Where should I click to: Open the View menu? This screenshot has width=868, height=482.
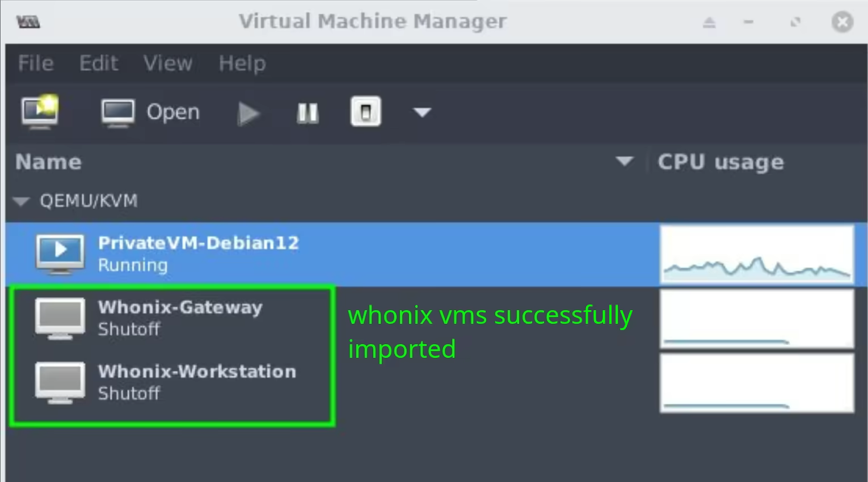[168, 63]
